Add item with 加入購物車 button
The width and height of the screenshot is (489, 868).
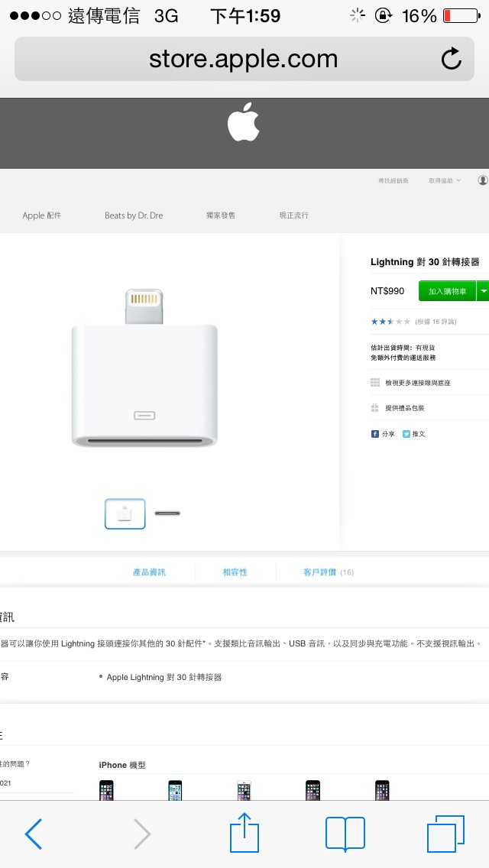(448, 291)
